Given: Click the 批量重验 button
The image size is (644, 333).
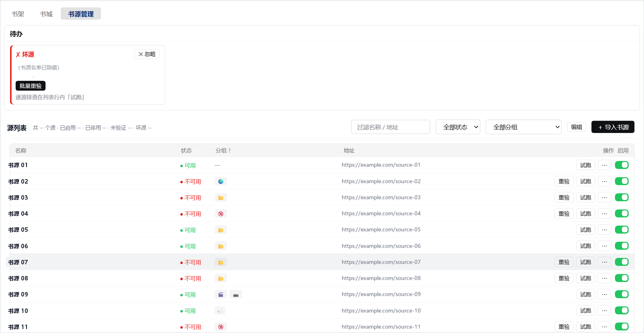Looking at the screenshot, I should (x=31, y=86).
